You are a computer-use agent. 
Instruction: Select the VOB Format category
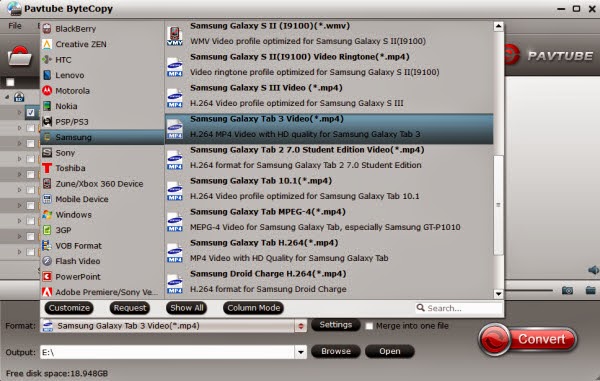coord(102,246)
